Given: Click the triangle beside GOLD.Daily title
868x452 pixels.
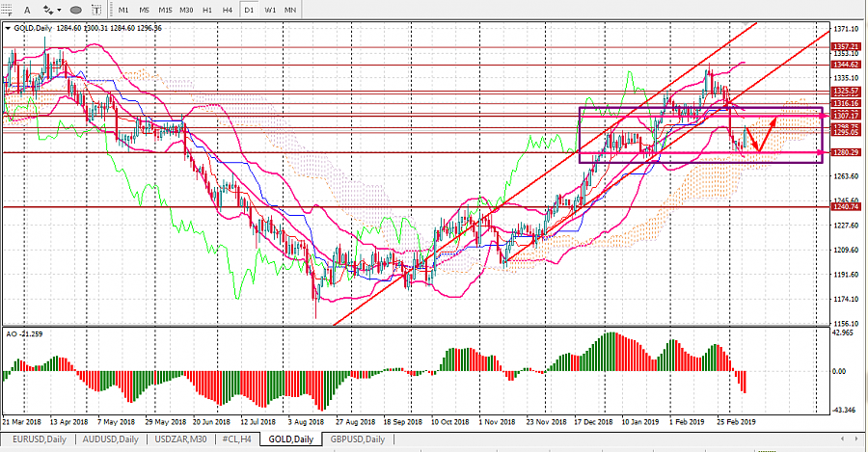Looking at the screenshot, I should [x=8, y=28].
